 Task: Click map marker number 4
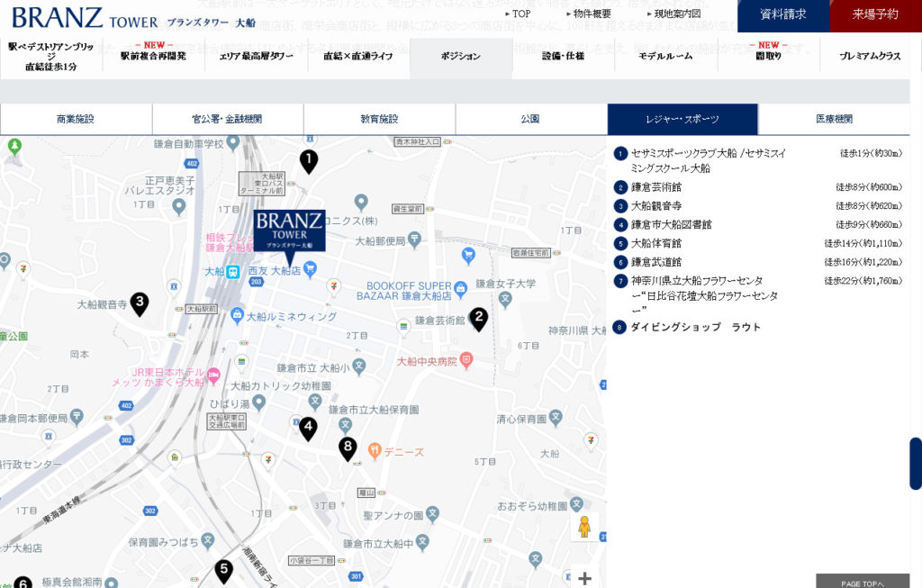(308, 430)
